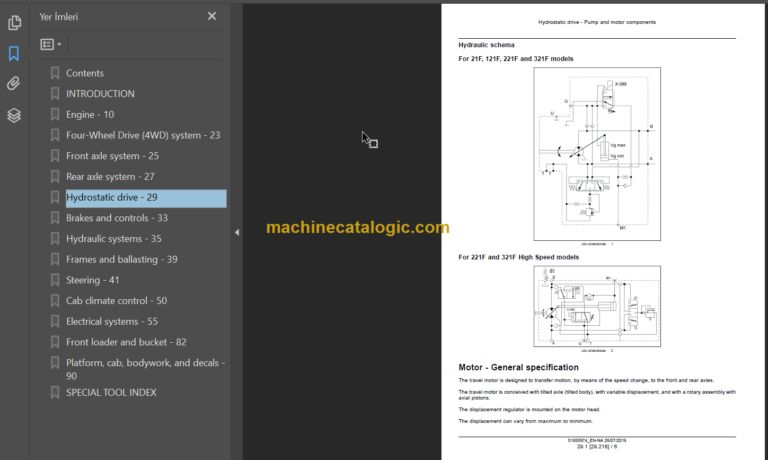The image size is (768, 460).
Task: Jump to SPECIAL TOOL INDEX bookmark
Action: click(111, 392)
